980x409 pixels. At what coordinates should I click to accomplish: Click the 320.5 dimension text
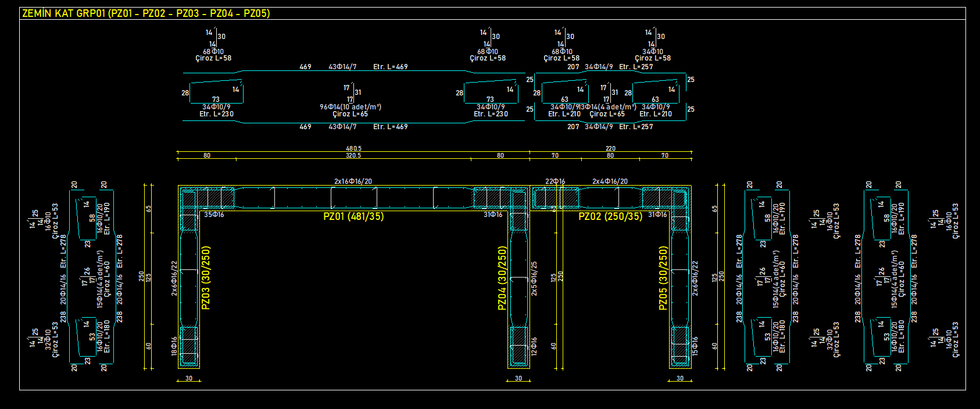click(353, 156)
